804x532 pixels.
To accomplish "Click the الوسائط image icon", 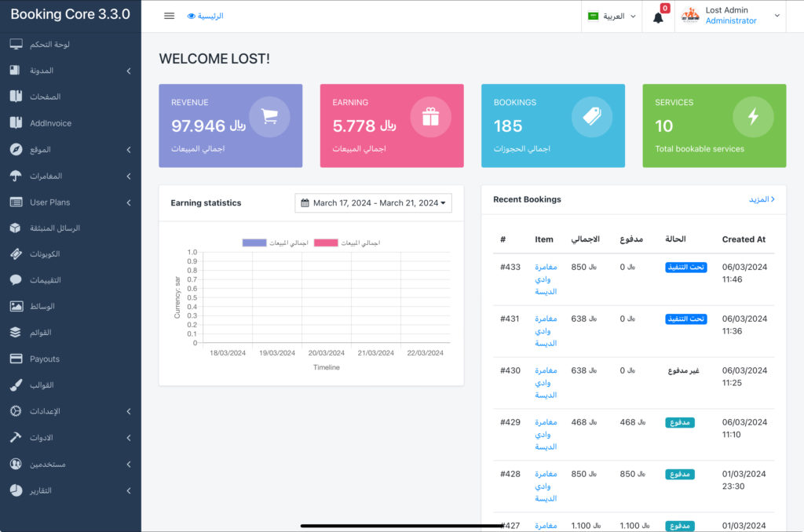I will pyautogui.click(x=16, y=306).
